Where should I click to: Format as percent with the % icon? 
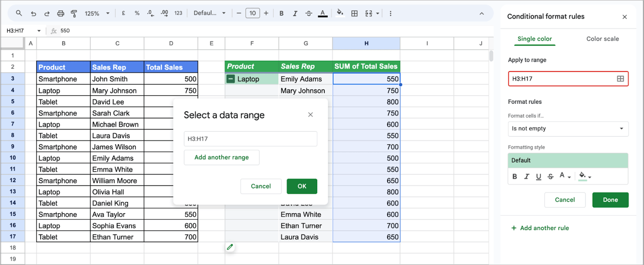(x=137, y=13)
